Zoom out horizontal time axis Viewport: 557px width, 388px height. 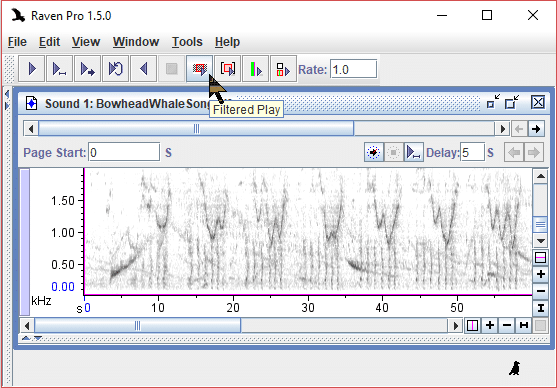pos(507,325)
